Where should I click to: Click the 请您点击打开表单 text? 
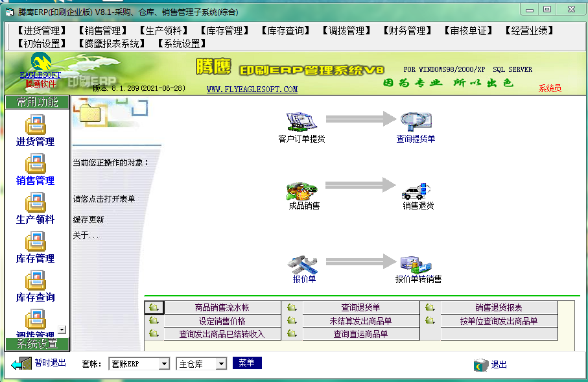click(104, 199)
